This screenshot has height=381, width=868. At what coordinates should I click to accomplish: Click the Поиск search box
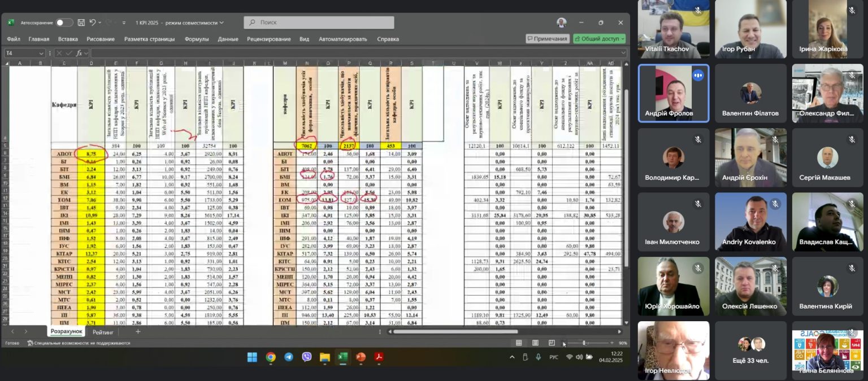pos(319,23)
